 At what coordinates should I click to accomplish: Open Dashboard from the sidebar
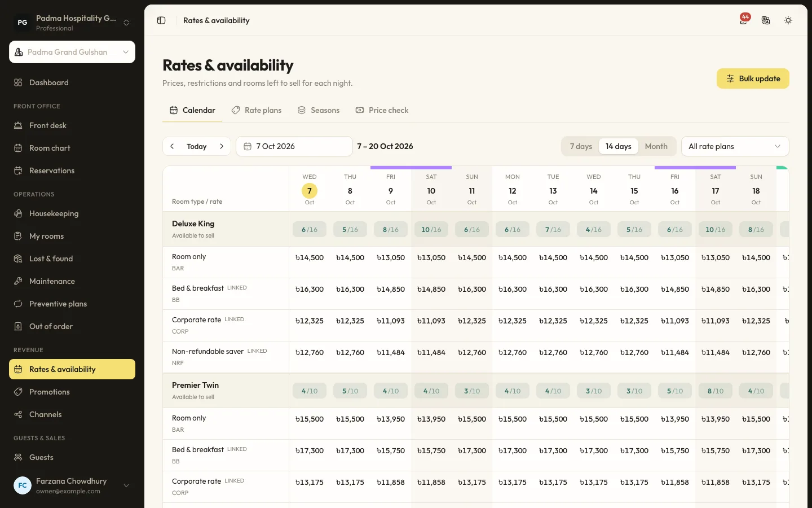(x=72, y=82)
